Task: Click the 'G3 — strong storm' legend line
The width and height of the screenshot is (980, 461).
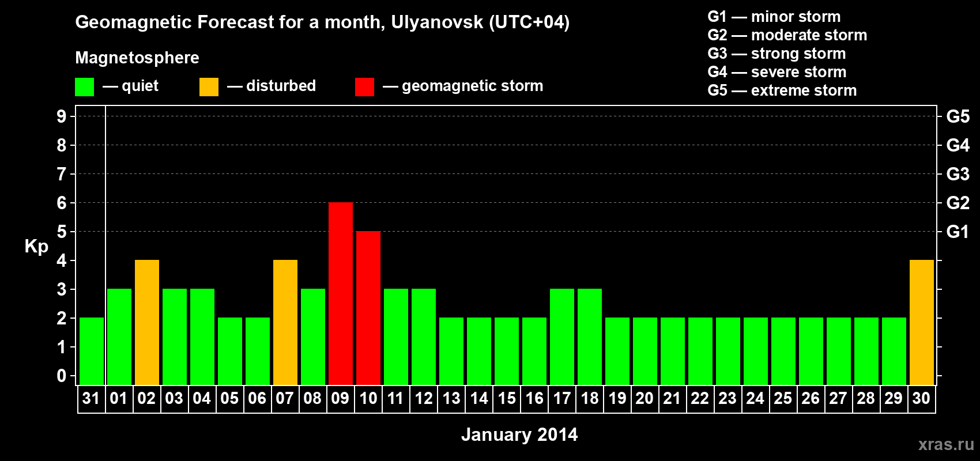Action: (777, 54)
